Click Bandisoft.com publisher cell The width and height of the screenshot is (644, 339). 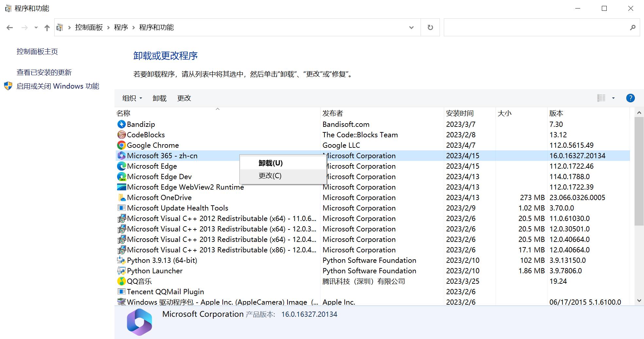click(346, 124)
